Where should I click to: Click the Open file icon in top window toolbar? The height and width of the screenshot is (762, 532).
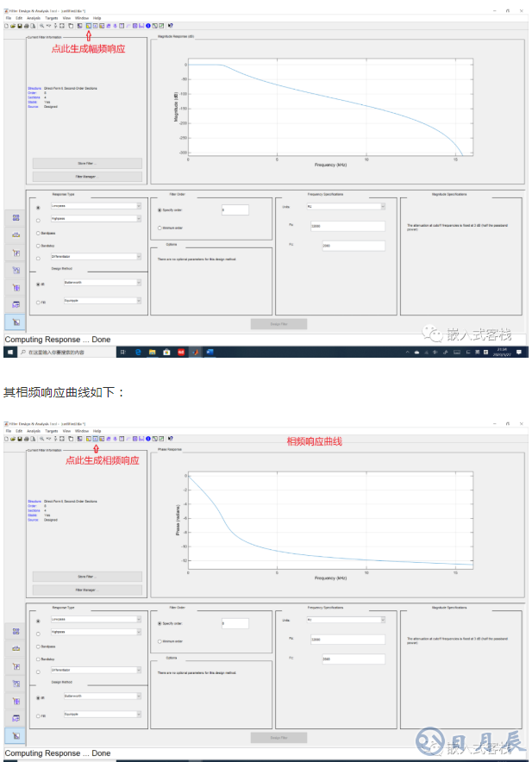[x=11, y=26]
